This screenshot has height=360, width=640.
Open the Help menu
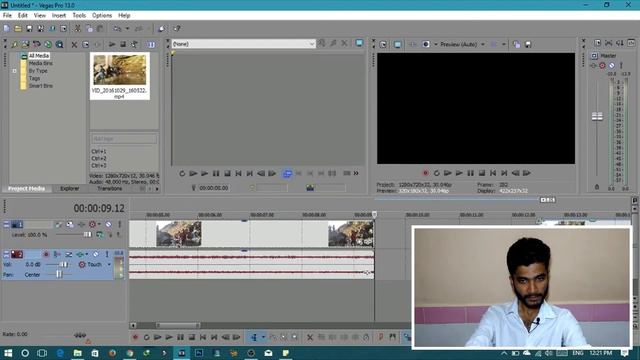pyautogui.click(x=124, y=16)
